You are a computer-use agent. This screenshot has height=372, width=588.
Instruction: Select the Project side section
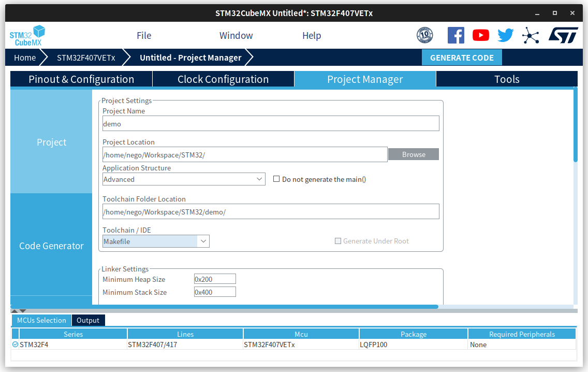[x=51, y=142]
